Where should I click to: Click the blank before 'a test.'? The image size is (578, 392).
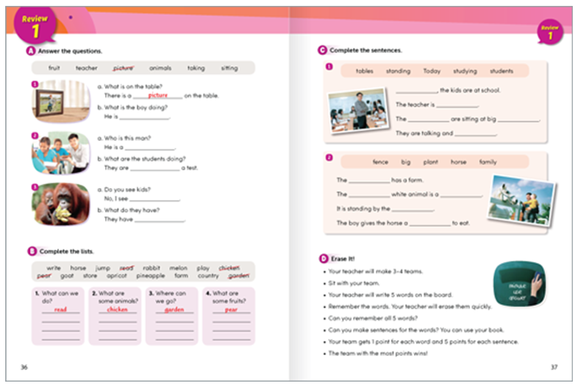pos(155,168)
